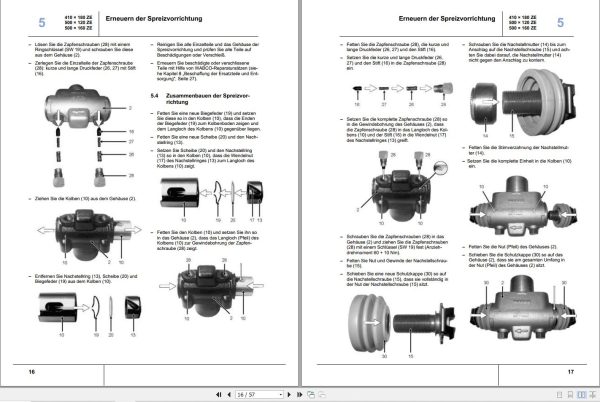600x402 pixels.
Task: Click page number 16 in the footer
Action: tap(31, 371)
